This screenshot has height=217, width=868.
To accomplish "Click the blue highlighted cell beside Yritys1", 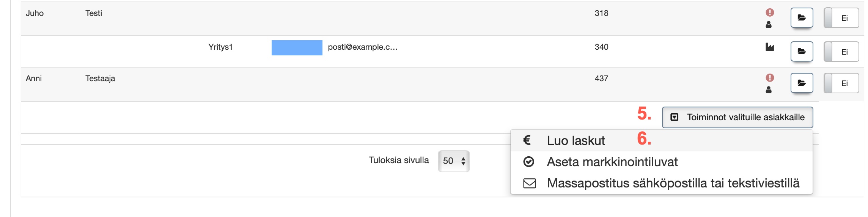I will (x=297, y=48).
